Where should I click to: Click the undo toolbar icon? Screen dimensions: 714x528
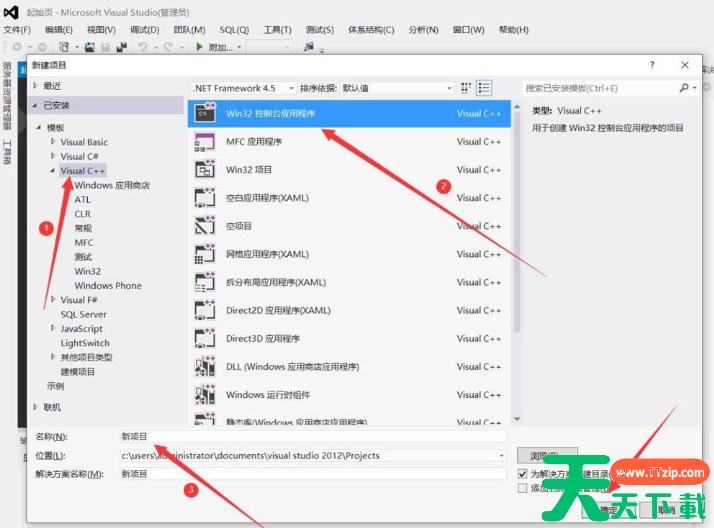143,46
